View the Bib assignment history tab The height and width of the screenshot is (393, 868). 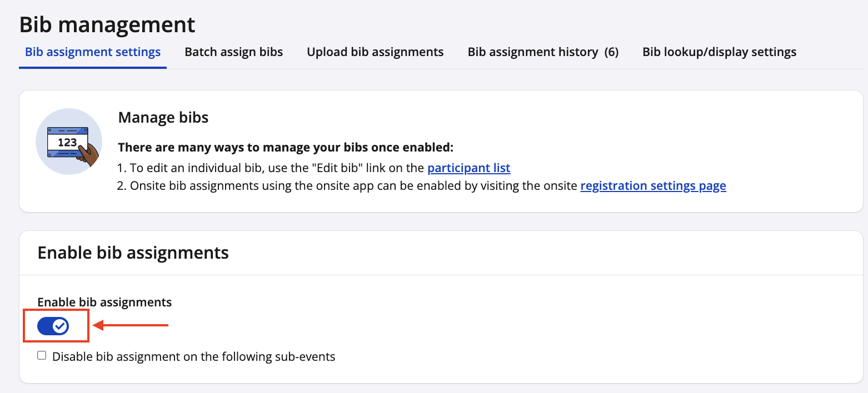(x=532, y=52)
